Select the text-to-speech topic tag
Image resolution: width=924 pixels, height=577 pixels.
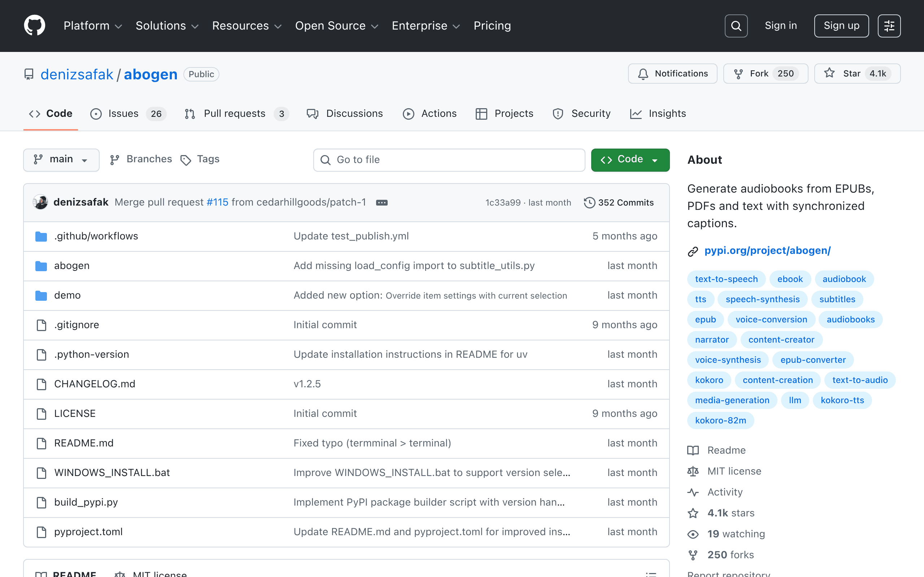click(726, 279)
